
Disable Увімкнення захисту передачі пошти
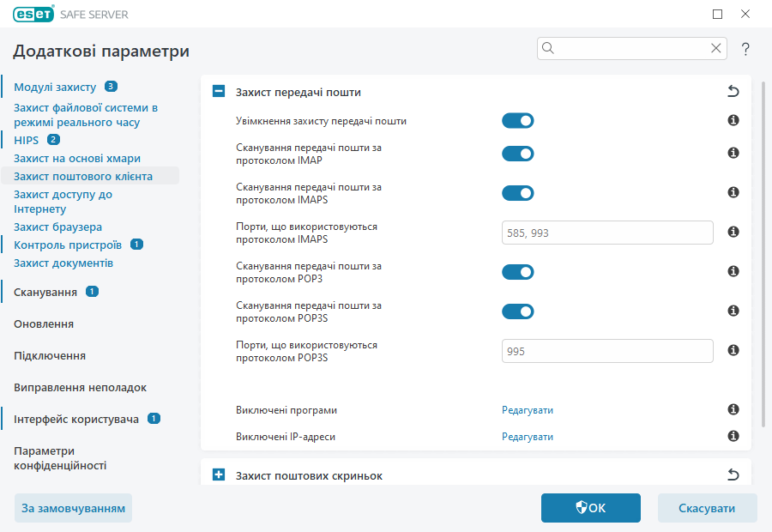coord(517,121)
